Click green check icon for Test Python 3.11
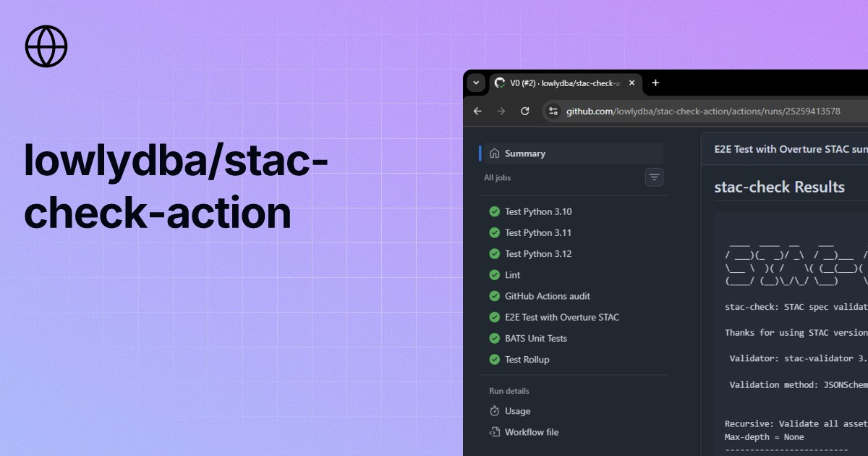Image resolution: width=868 pixels, height=456 pixels. [x=495, y=233]
